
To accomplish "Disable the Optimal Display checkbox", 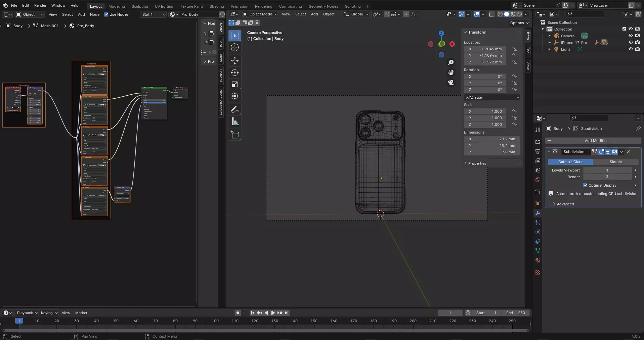I will 585,185.
